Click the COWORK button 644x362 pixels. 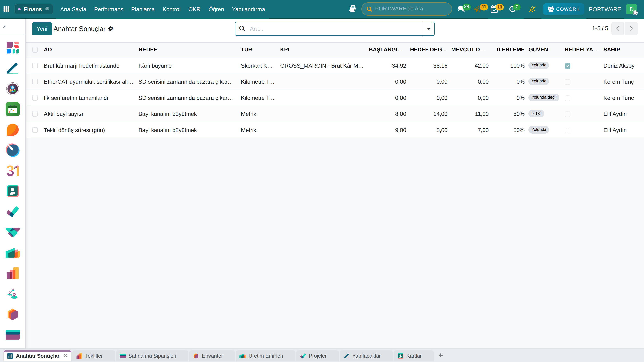point(563,9)
